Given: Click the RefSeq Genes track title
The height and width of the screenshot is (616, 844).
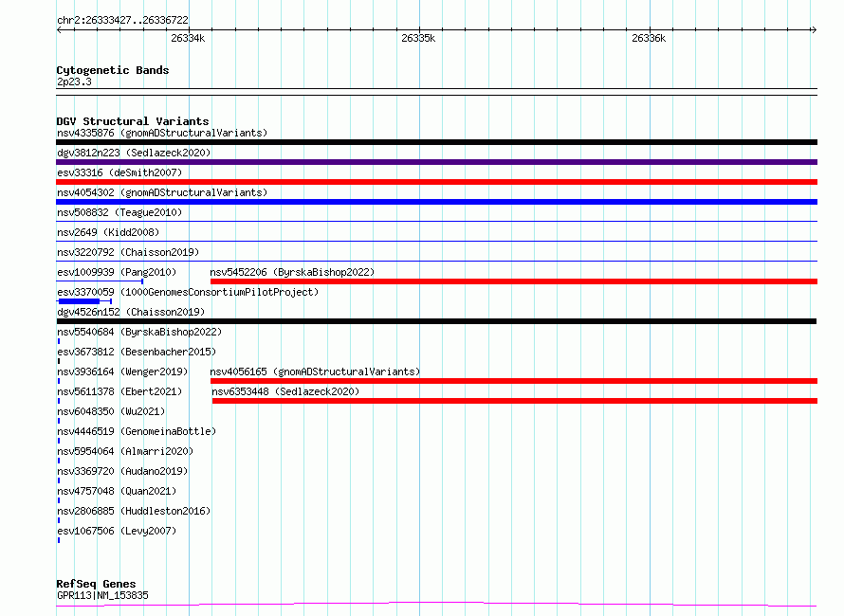Looking at the screenshot, I should pyautogui.click(x=96, y=584).
